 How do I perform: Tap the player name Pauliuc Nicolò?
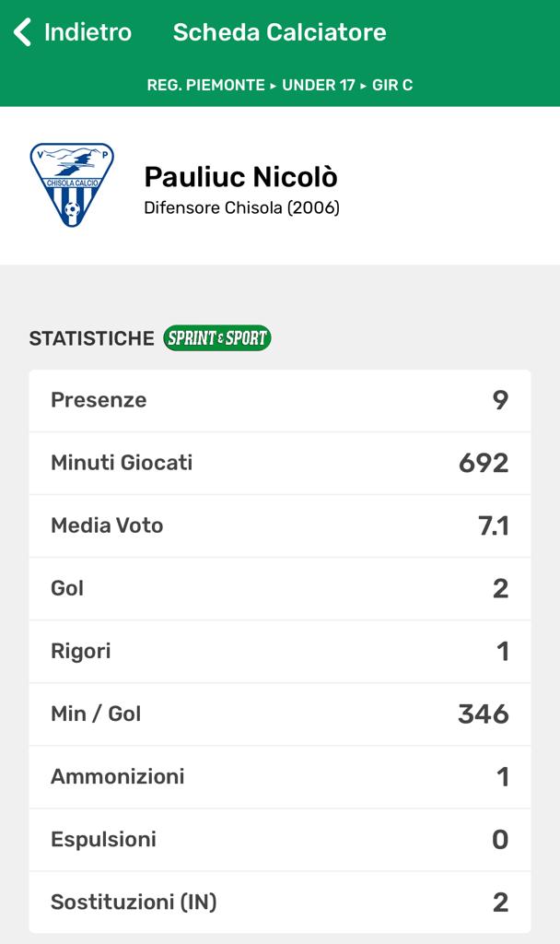241,177
